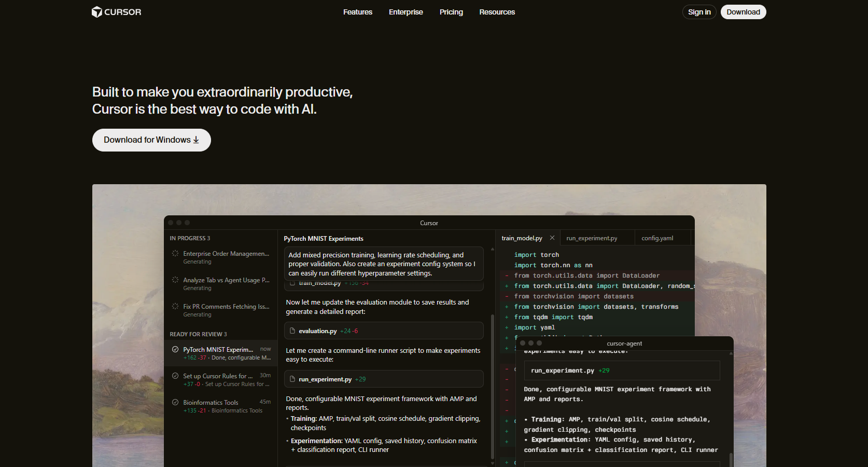868x467 pixels.
Task: Click the spinner icon beside Enterprise Order Management
Action: [x=175, y=254]
